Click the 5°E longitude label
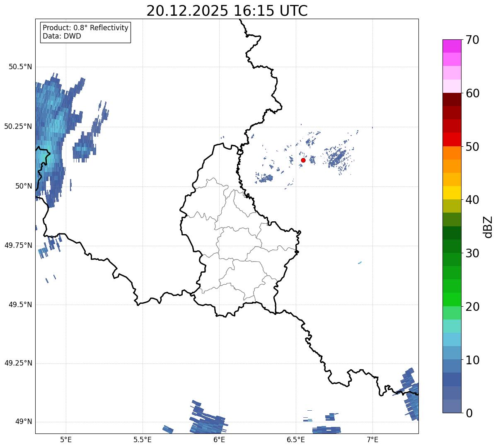Screen dimensions: 498x448 pos(66,440)
